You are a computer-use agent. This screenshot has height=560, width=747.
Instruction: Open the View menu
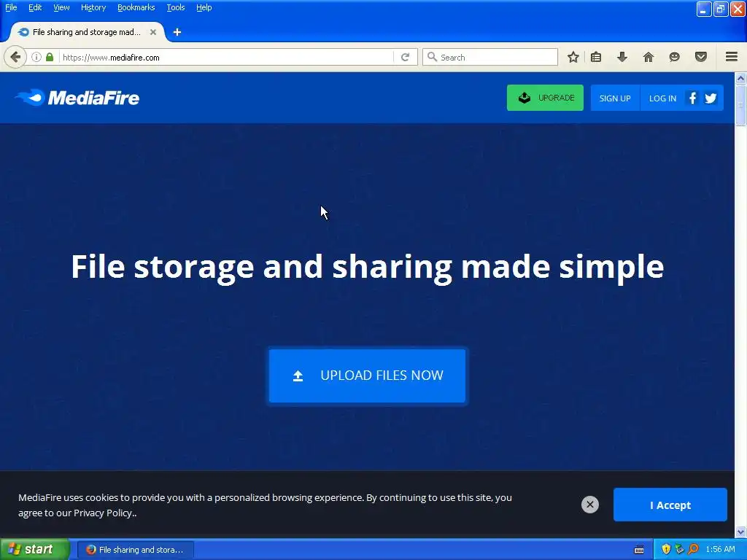pyautogui.click(x=61, y=7)
